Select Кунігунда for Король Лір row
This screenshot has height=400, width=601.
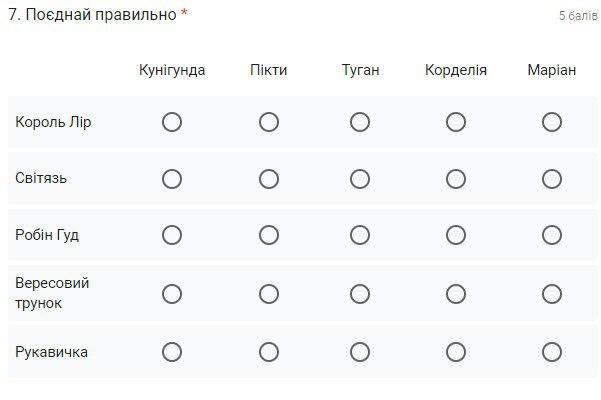point(172,122)
